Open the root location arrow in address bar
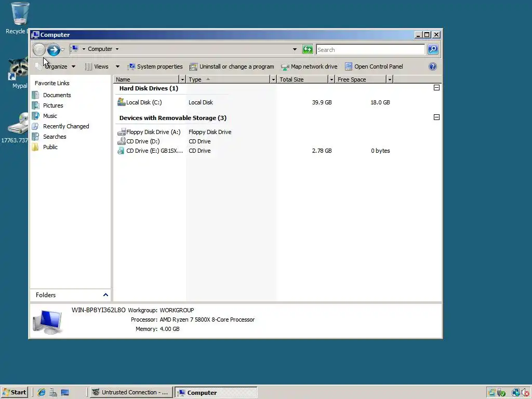532x399 pixels. pyautogui.click(x=84, y=49)
